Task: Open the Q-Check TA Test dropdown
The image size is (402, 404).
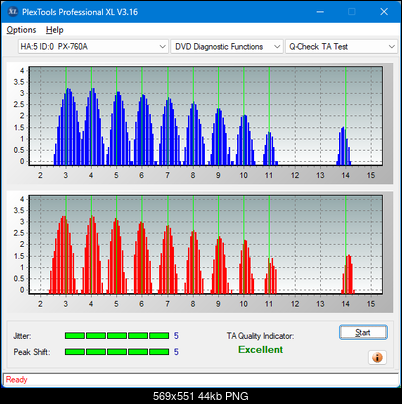Action: coord(341,47)
